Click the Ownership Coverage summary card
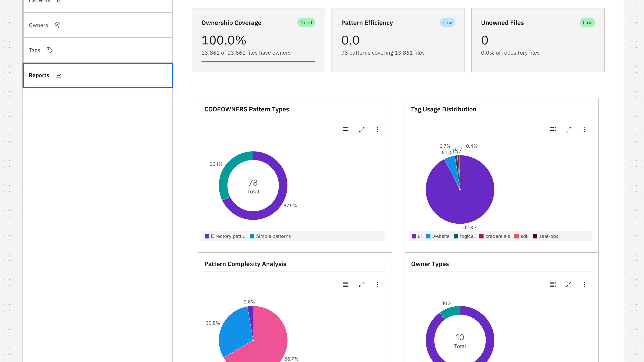 [x=258, y=40]
